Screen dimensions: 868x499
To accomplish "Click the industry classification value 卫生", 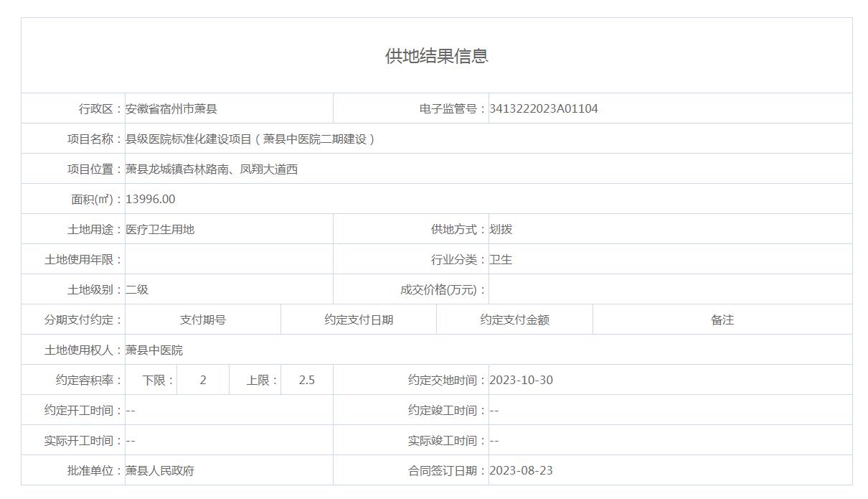I will pos(501,260).
